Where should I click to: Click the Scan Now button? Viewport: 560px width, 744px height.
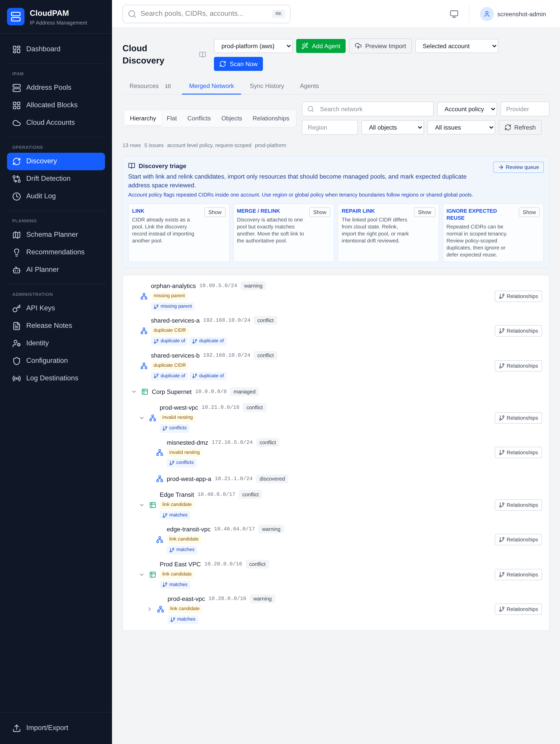click(x=238, y=64)
